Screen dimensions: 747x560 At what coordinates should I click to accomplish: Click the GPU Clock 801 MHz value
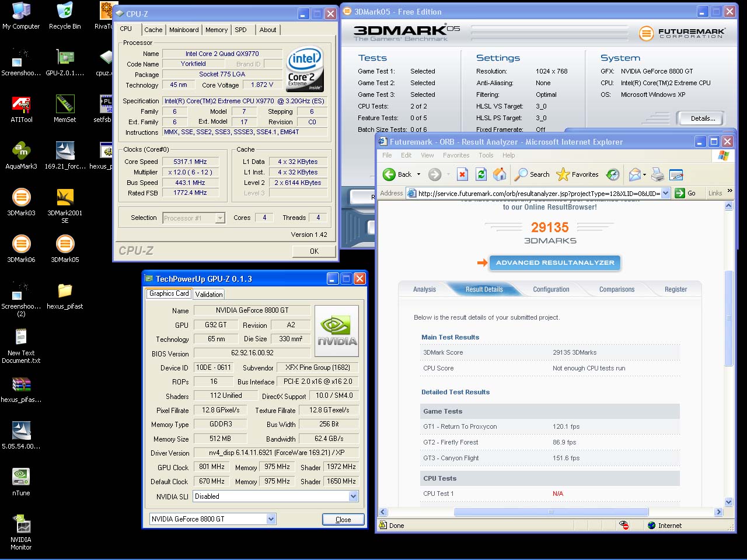212,467
